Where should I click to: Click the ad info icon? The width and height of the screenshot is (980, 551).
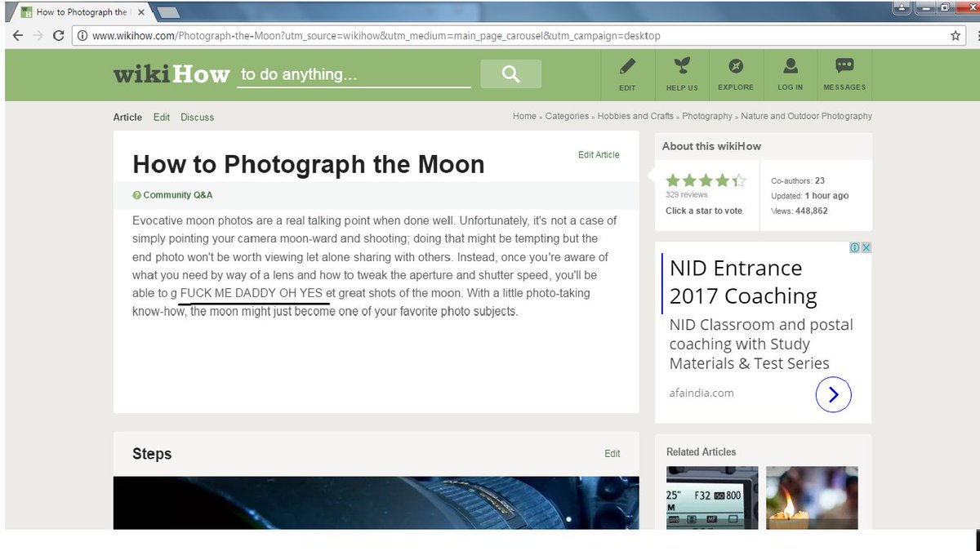click(855, 247)
